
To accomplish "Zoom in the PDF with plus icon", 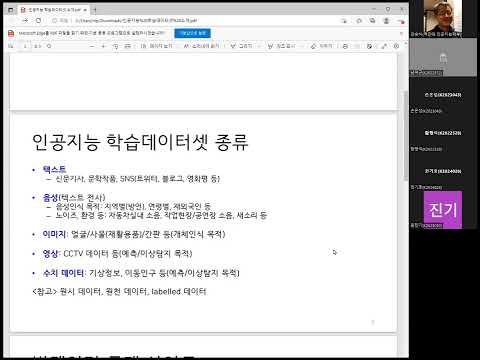I will (x=103, y=46).
